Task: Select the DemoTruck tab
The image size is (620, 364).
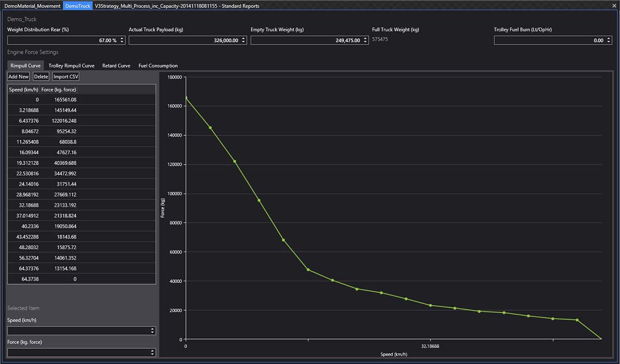Action: click(x=78, y=6)
